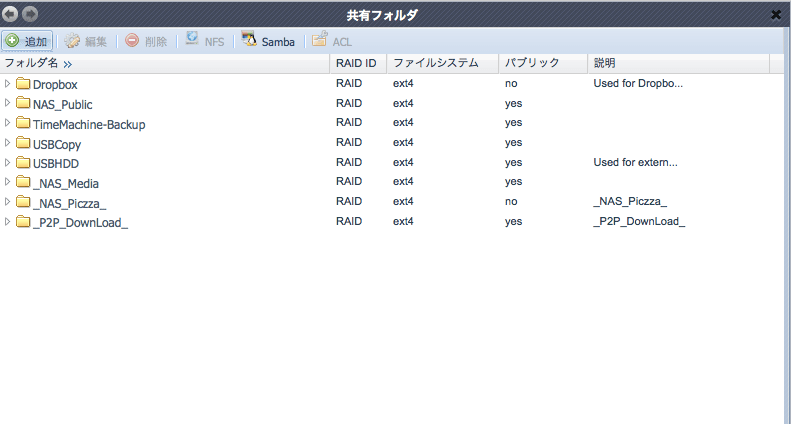Select the _NAS_Media folder name

[66, 184]
